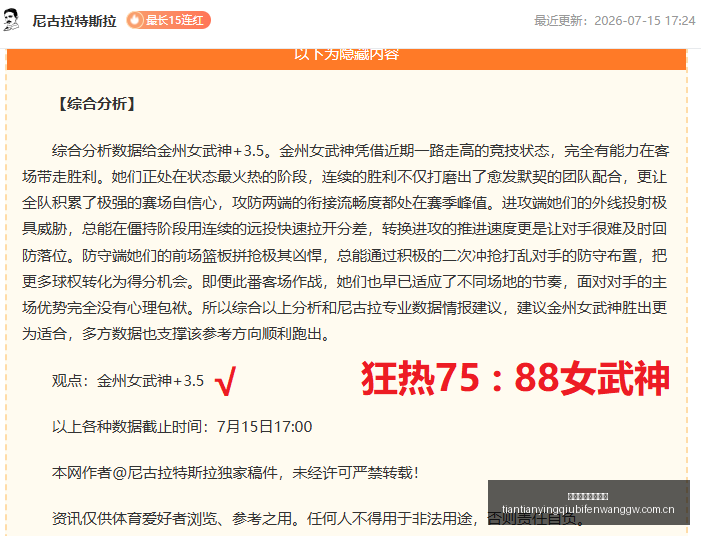Select the line starting 更多球权转化为得分机会

tap(345, 282)
